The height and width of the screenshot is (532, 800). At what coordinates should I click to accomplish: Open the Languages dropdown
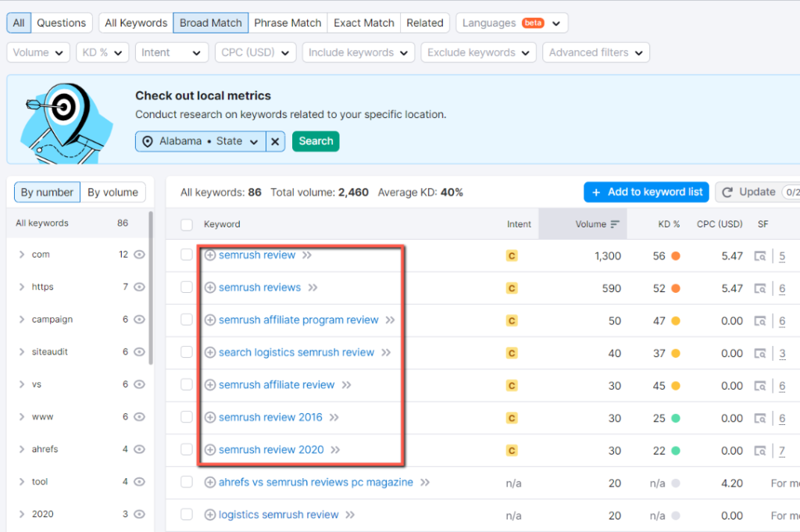point(512,23)
